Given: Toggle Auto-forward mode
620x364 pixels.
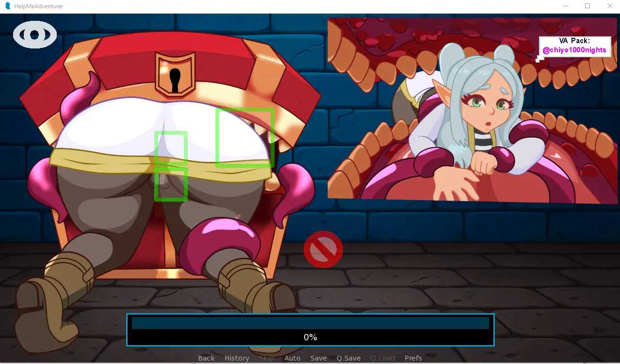Looking at the screenshot, I should point(292,358).
